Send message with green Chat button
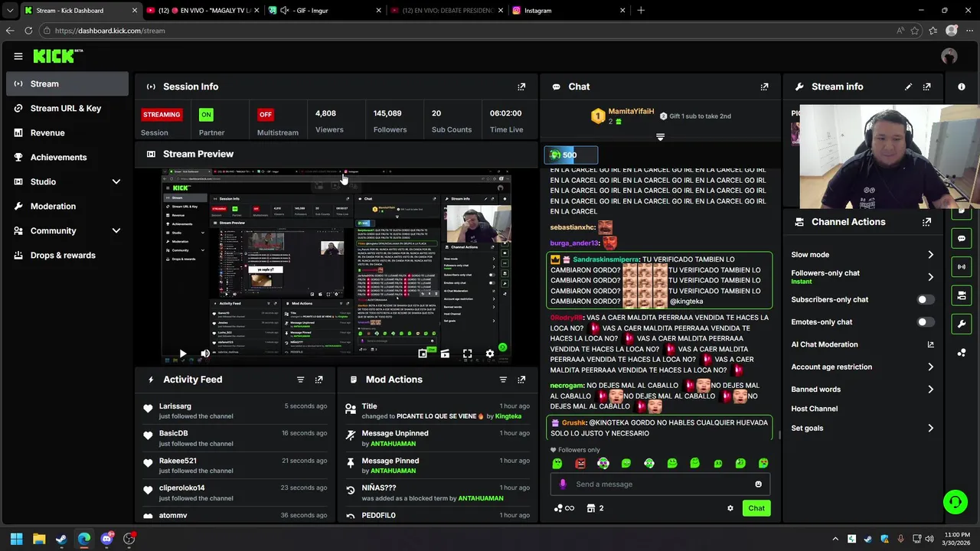Viewport: 980px width, 551px height. click(756, 508)
